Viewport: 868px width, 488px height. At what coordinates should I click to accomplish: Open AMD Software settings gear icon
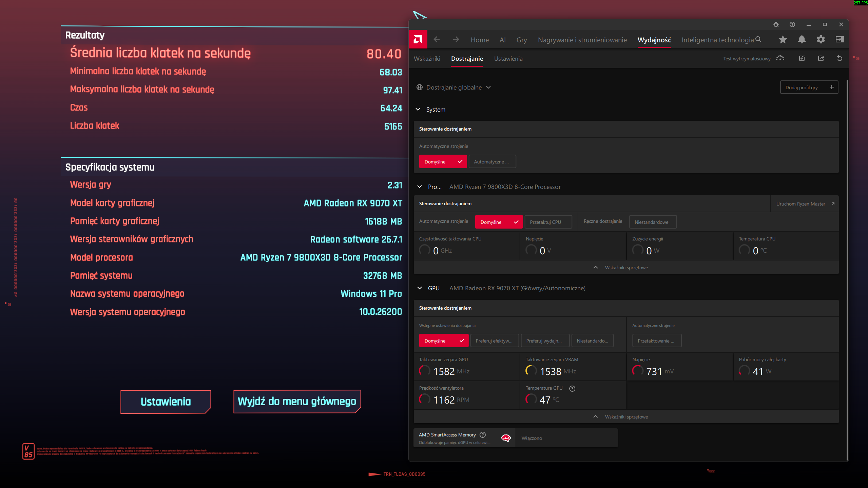click(x=821, y=40)
